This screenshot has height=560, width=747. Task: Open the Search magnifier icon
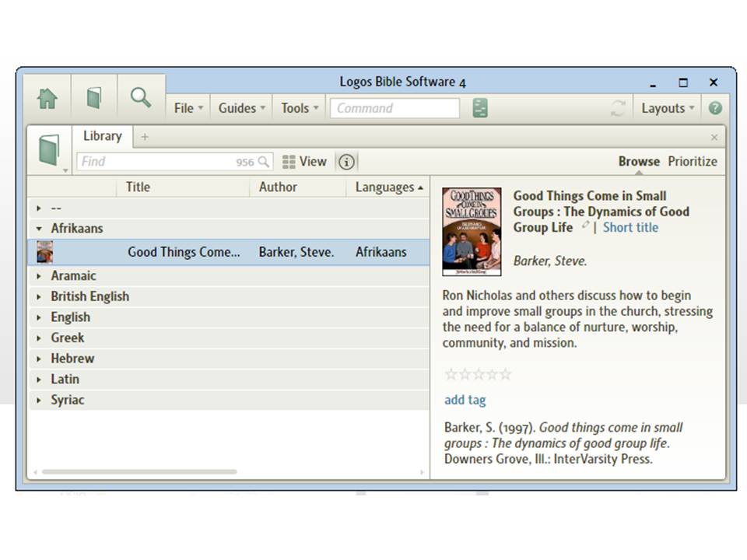141,98
